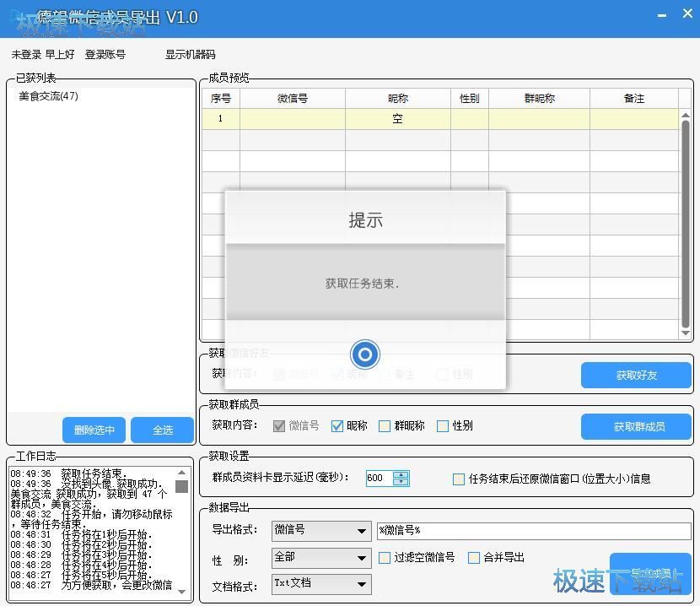Click 显示机器码 in the top bar
This screenshot has width=700, height=606.
tap(190, 55)
